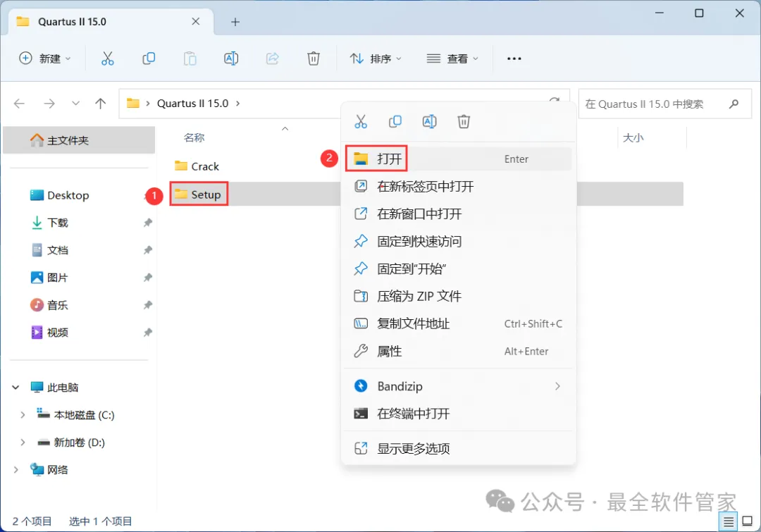Click Quartus II 15.0 in the breadcrumb

pyautogui.click(x=192, y=104)
